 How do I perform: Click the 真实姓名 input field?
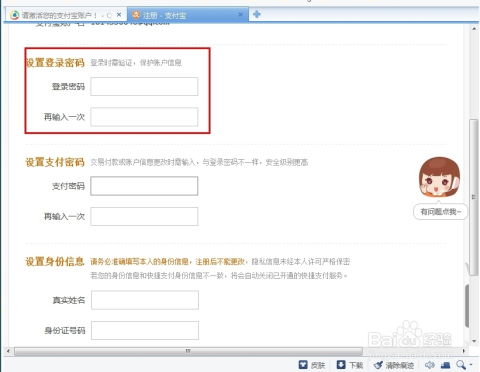(145, 300)
